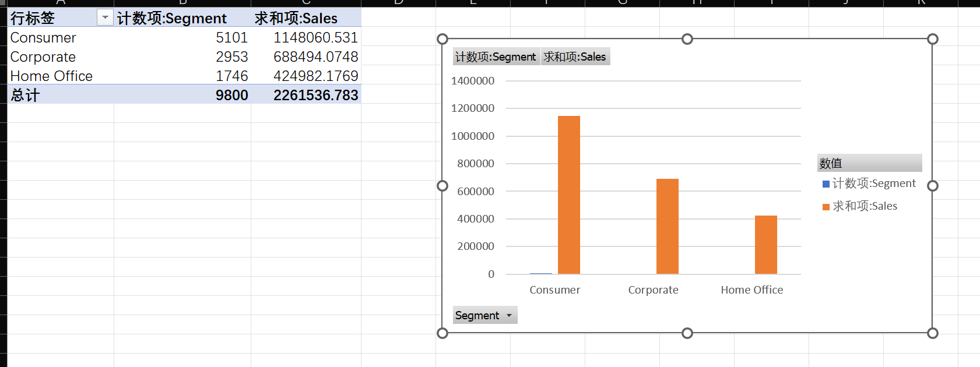Open the 行标签 filter dropdown arrow

coord(105,18)
